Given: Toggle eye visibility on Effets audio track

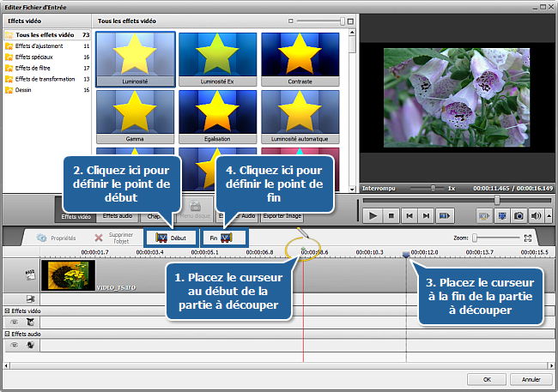Looking at the screenshot, I should point(14,344).
